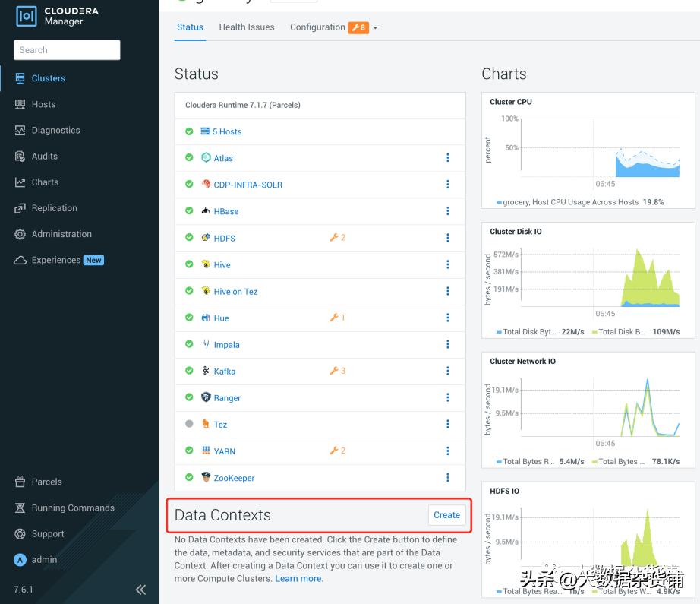Viewport: 700px width, 604px height.
Task: Switch to the Health Issues tab
Action: [247, 27]
